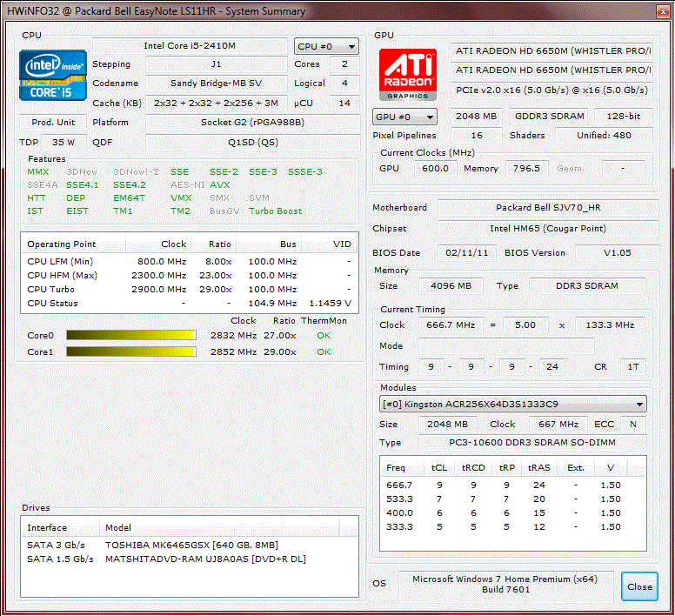Image resolution: width=675 pixels, height=616 pixels.
Task: Close the System Summary window via title bar X
Action: (x=663, y=11)
